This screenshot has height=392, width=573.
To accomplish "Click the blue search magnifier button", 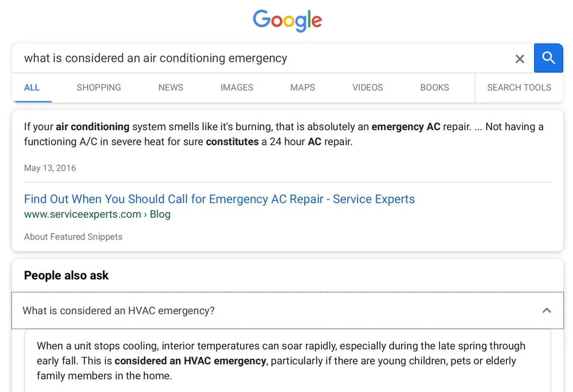I will 548,58.
